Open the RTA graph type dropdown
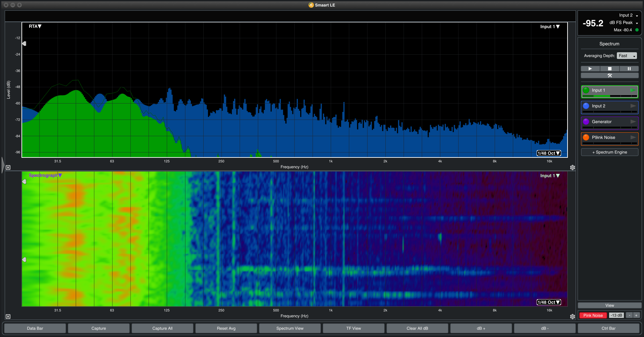Viewport: 644px width, 337px height. point(35,26)
